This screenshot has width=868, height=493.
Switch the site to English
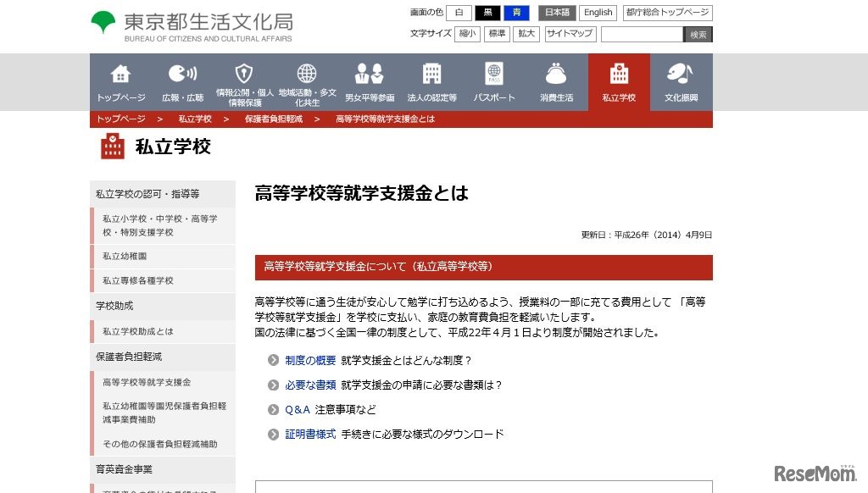point(598,13)
